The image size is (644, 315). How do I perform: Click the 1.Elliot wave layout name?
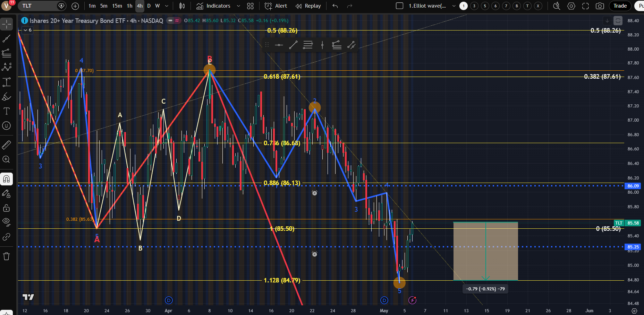point(427,6)
